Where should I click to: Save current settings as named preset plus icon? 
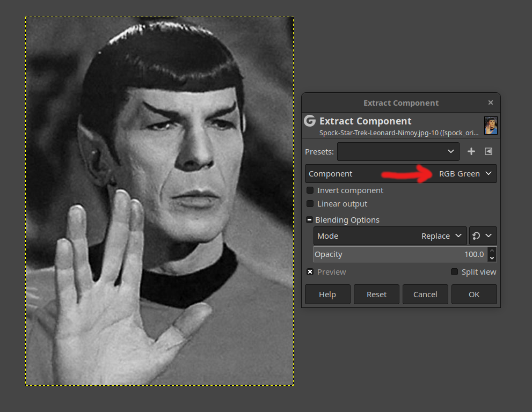click(471, 152)
